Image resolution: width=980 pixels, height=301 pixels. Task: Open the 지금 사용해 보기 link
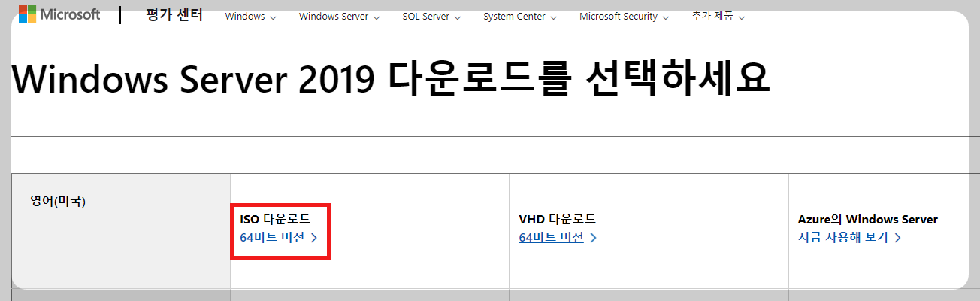[849, 237]
